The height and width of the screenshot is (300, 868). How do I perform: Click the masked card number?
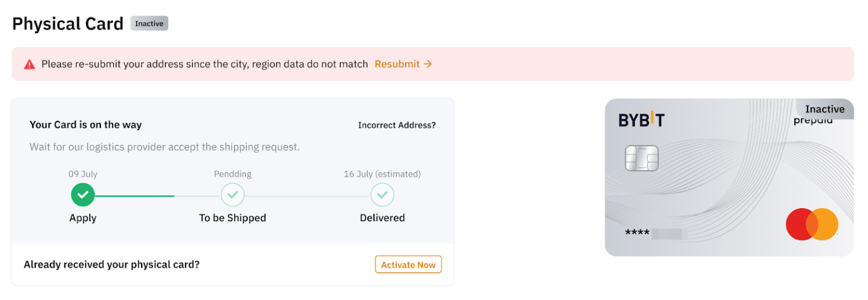pyautogui.click(x=656, y=233)
